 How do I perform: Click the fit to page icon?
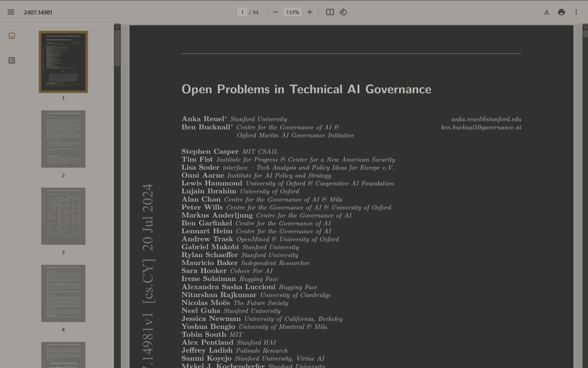click(330, 12)
